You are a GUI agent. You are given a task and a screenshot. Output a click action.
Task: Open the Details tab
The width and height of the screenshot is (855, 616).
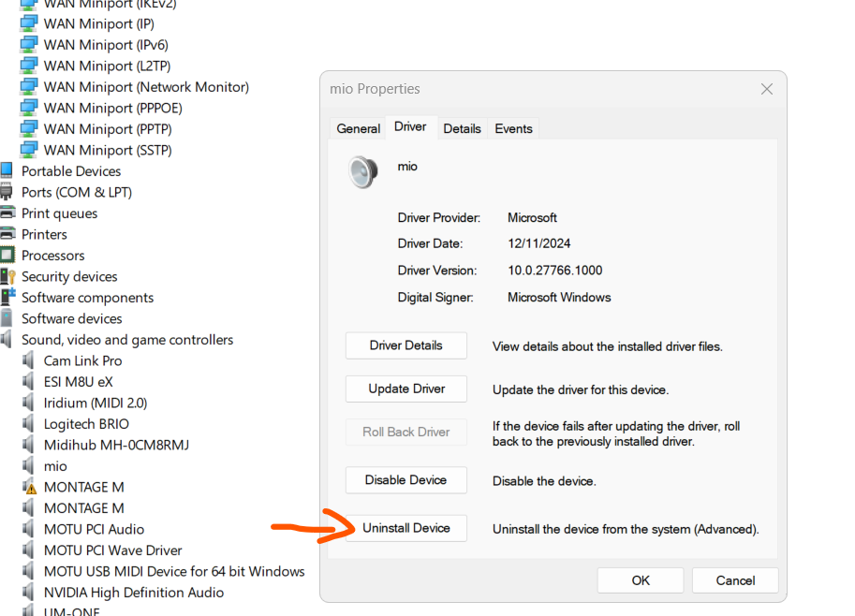(x=462, y=129)
